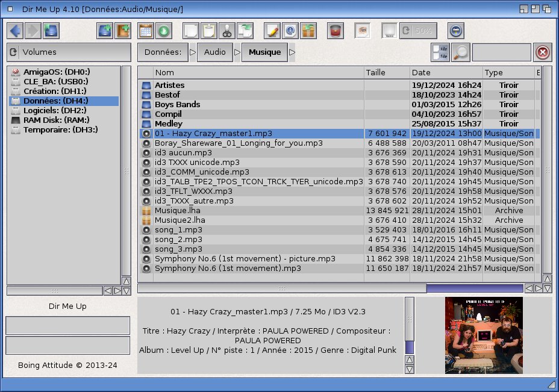Click the red trash delete icon
Screen dimensions: 559x392
[335, 31]
